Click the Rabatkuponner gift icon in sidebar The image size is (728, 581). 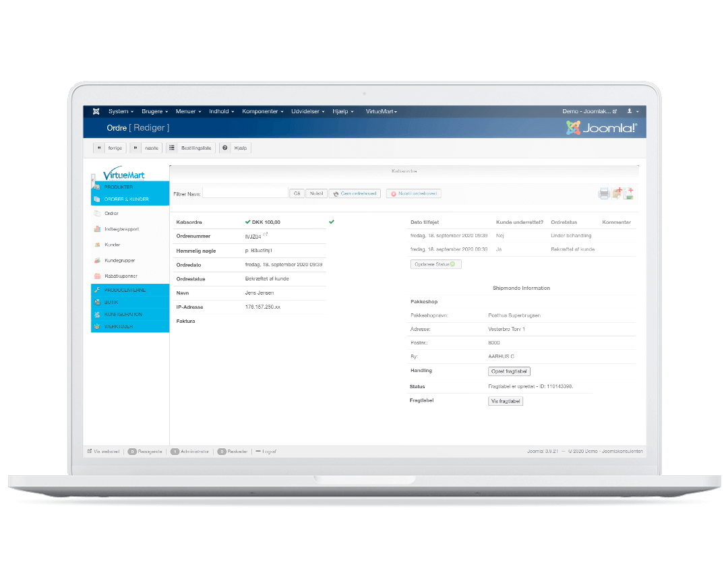pyautogui.click(x=97, y=276)
